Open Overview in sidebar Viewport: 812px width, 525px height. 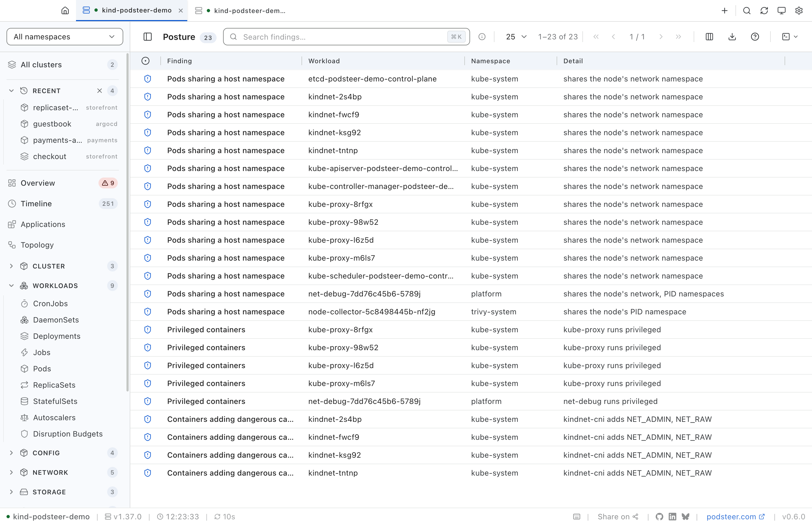coord(63,183)
